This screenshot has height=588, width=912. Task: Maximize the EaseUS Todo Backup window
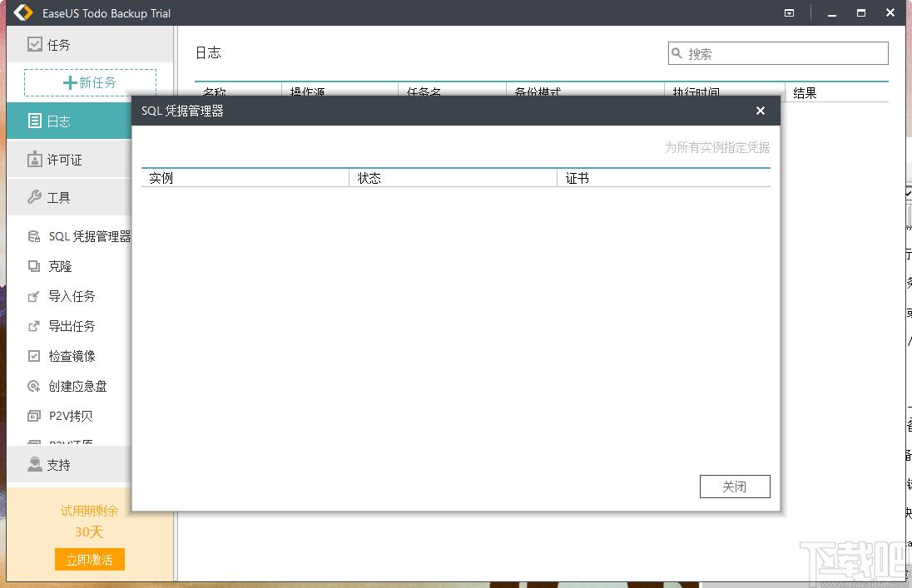860,12
